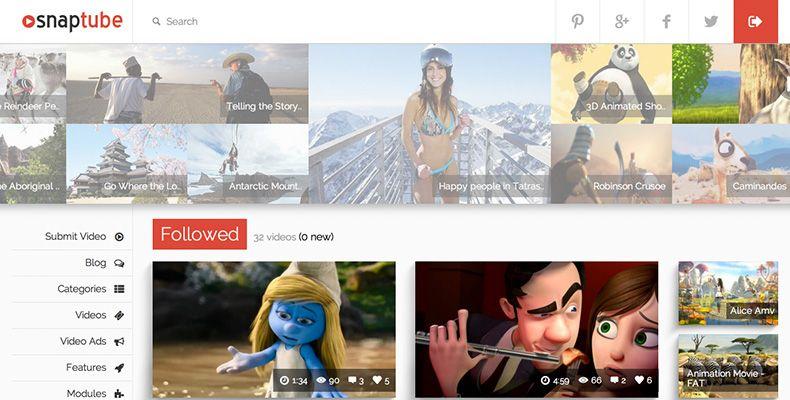
Task: Open the Caminandes video thumbnail
Action: (731, 164)
